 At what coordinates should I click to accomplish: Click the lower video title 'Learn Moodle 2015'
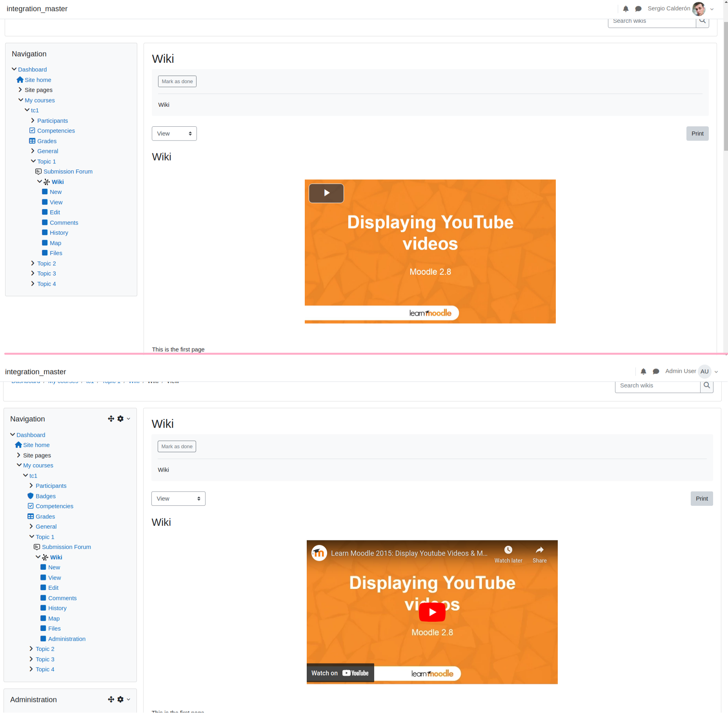[x=409, y=553]
